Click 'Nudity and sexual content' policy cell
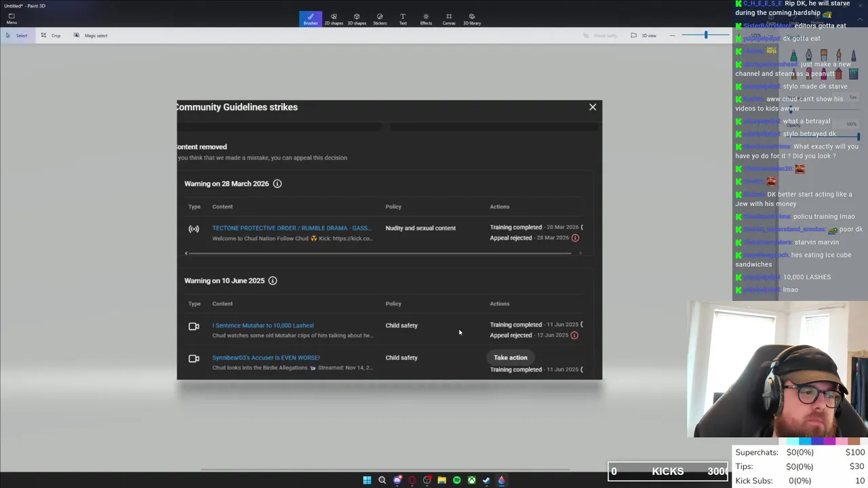868x488 pixels. [x=420, y=228]
